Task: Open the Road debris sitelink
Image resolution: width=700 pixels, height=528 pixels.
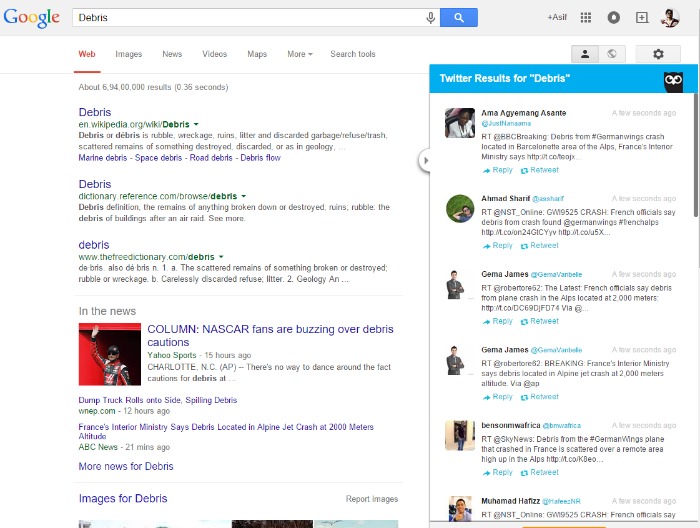Action: tap(211, 158)
